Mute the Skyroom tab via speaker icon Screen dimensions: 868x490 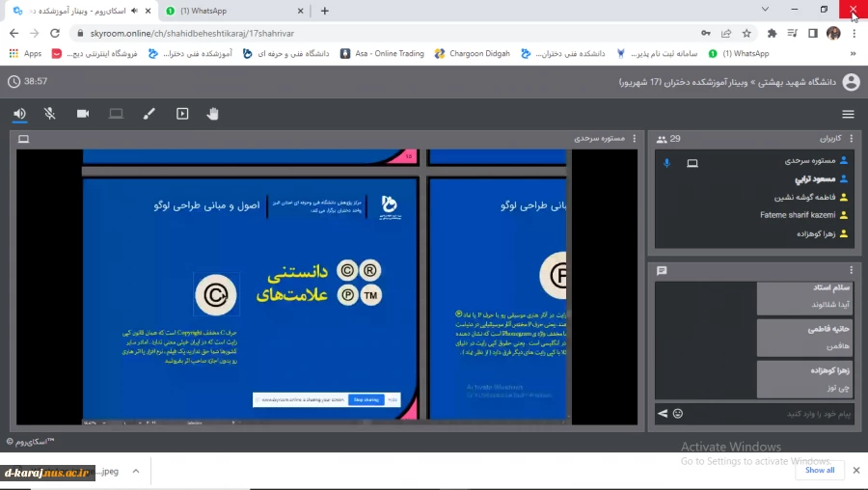[x=134, y=11]
